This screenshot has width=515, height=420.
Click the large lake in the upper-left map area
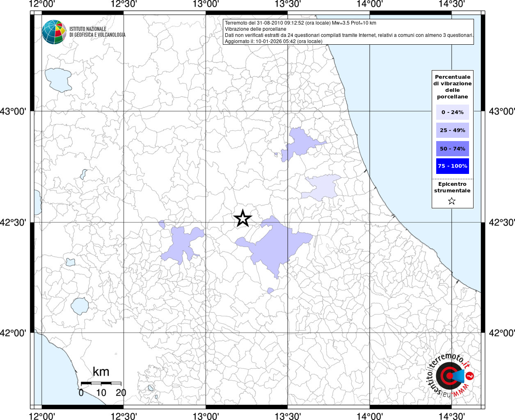click(59, 80)
